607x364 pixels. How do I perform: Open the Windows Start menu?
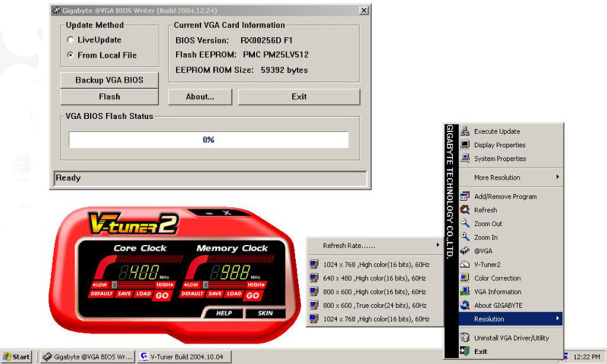coord(16,357)
